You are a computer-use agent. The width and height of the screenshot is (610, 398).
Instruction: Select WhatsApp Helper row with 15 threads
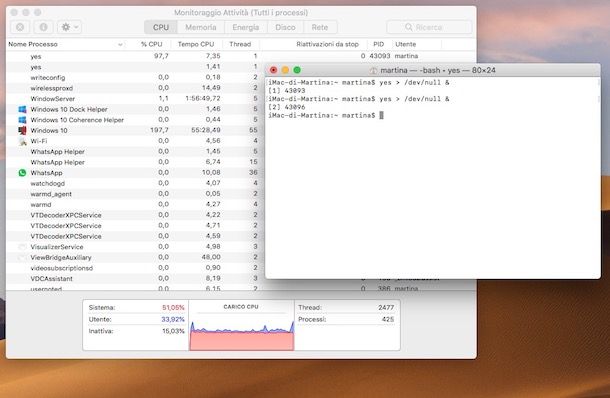[x=135, y=162]
